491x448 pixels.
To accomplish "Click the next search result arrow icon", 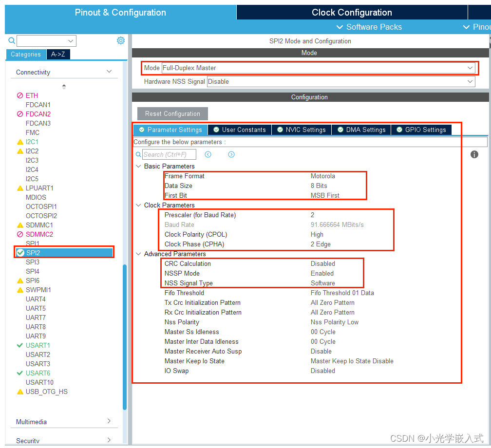I will (231, 154).
